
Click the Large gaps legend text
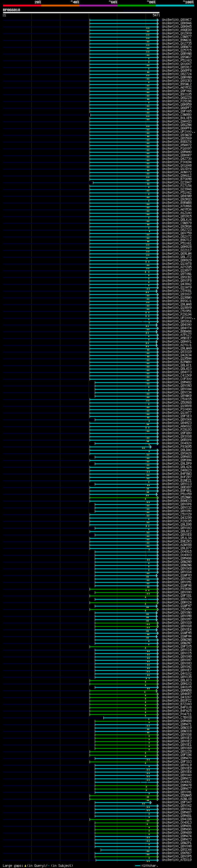tap(37, 866)
